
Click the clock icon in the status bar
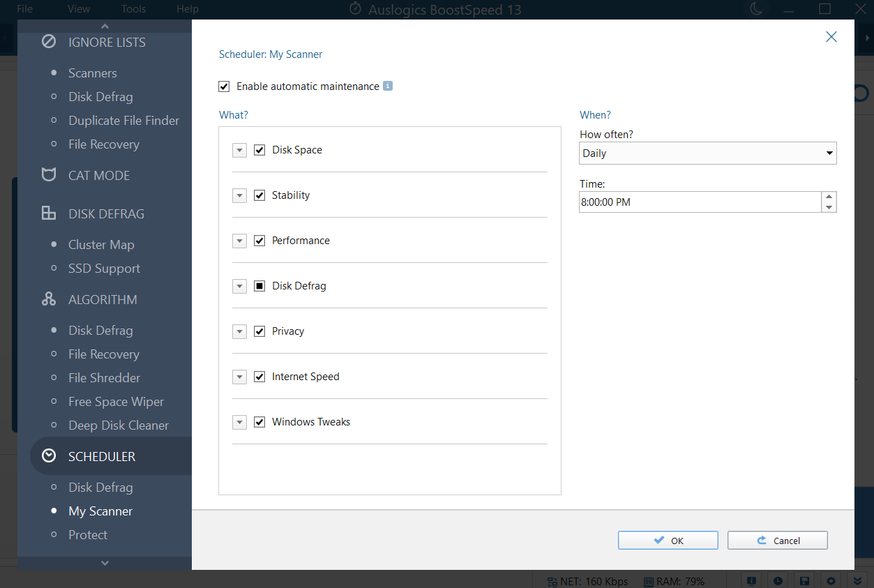click(778, 580)
